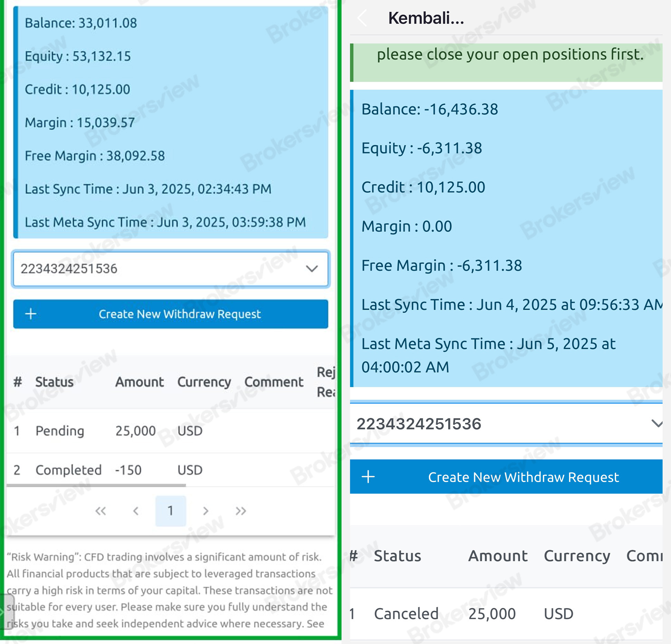Click Amount column header in right table

pyautogui.click(x=498, y=556)
